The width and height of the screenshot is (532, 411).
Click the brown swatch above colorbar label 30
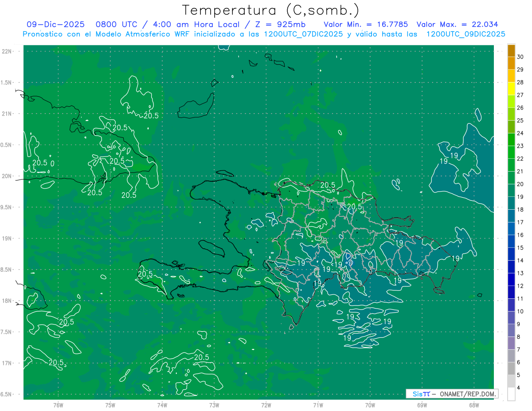[511, 51]
